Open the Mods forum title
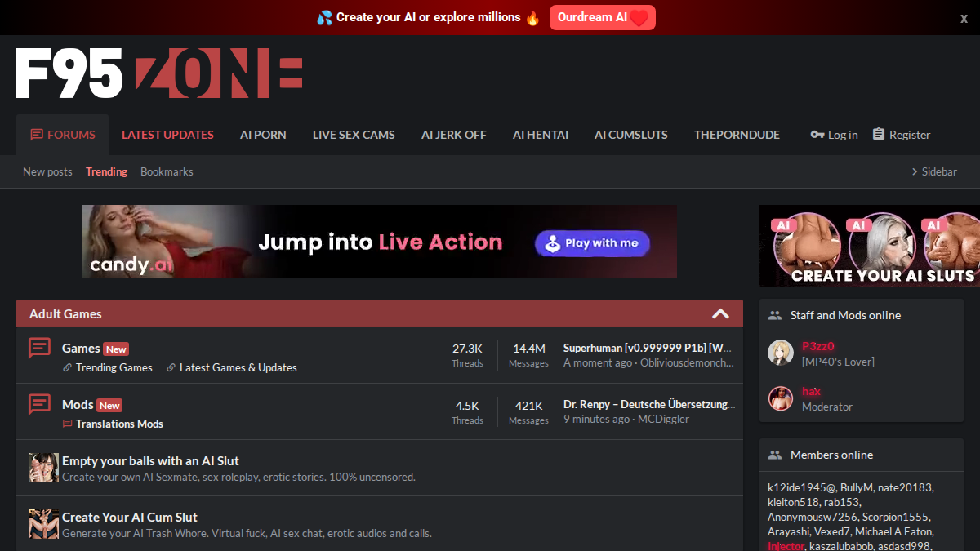This screenshot has height=551, width=980. [78, 405]
